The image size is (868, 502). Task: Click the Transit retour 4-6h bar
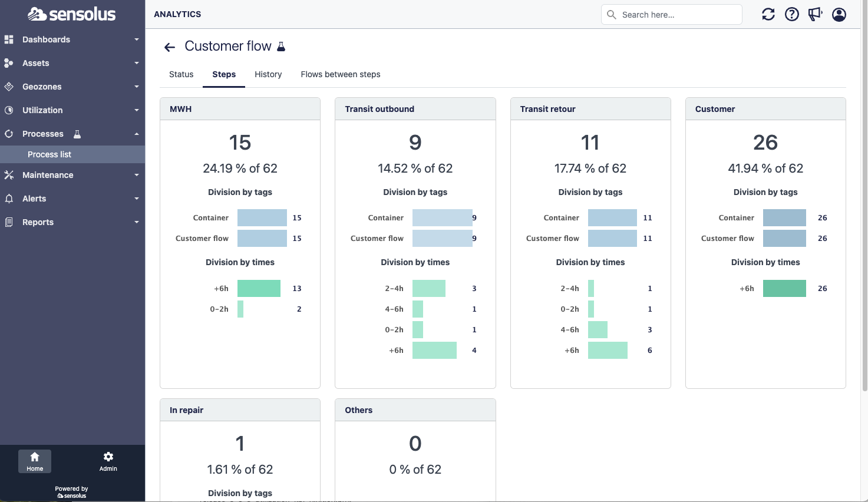[598, 329]
